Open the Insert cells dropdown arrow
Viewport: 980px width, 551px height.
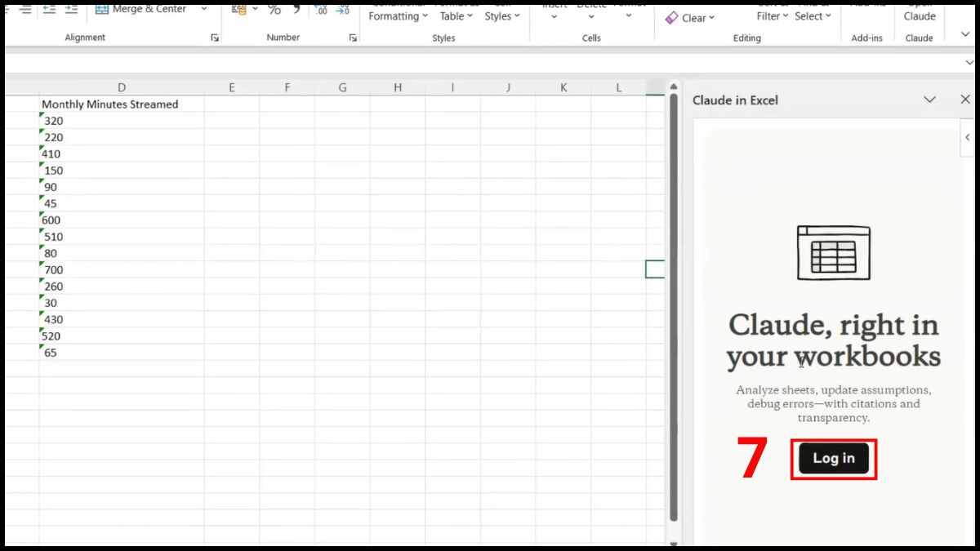tap(555, 16)
